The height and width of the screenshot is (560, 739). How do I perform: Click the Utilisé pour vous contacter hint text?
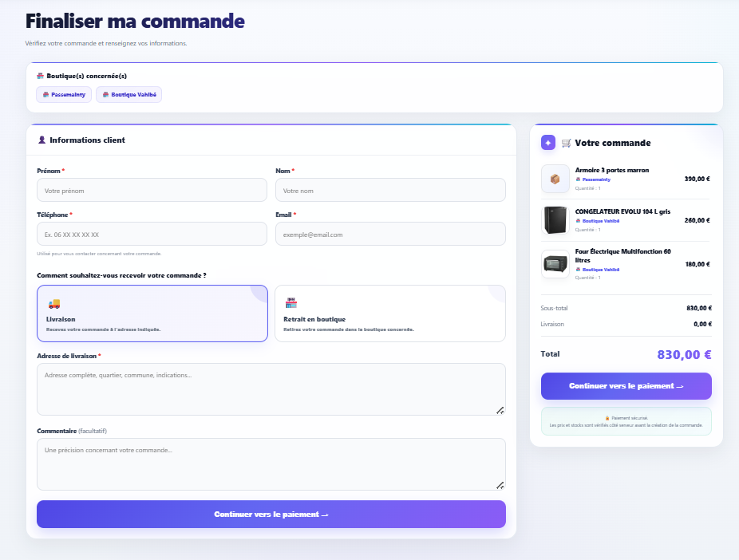tap(99, 254)
